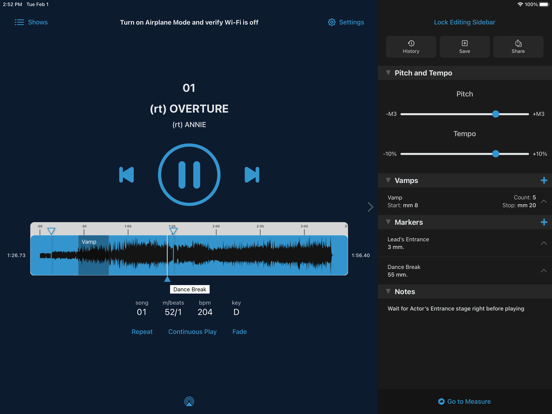Expand the Lead's Entrance marker chevron
Image resolution: width=552 pixels, height=414 pixels.
[x=544, y=243]
